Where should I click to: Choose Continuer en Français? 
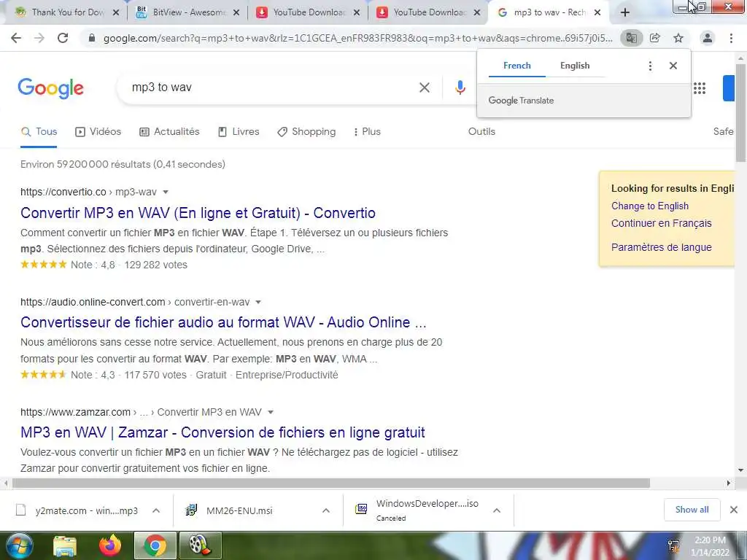click(x=661, y=223)
